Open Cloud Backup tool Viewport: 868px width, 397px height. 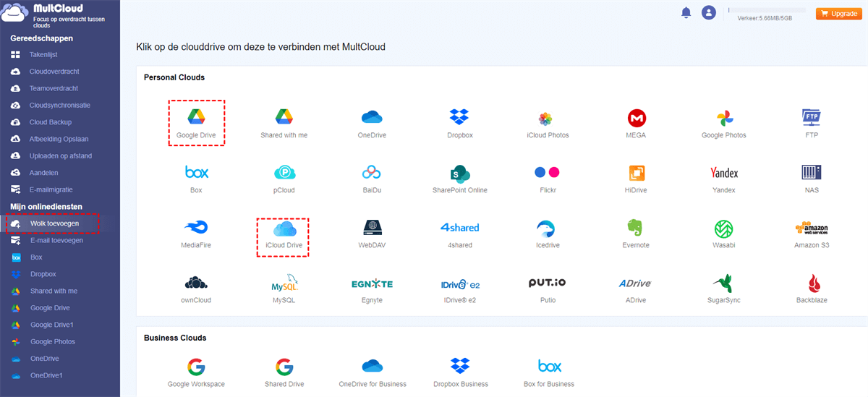pos(50,122)
